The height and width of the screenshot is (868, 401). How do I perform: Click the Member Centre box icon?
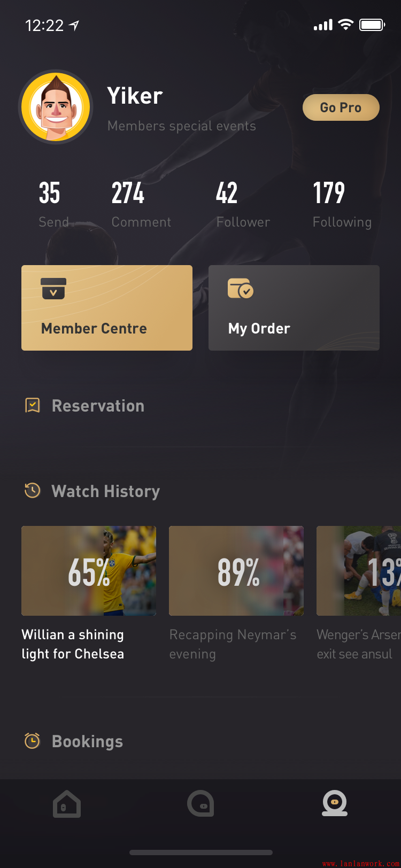pos(53,289)
